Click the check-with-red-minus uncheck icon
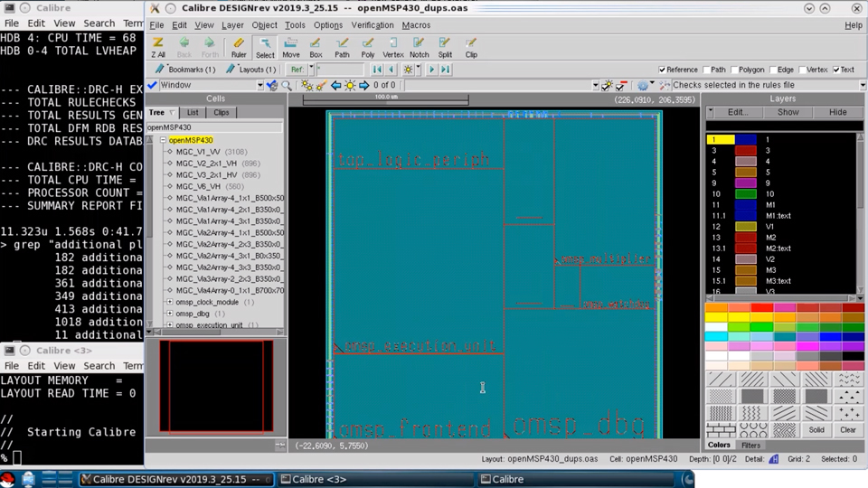 tap(621, 85)
